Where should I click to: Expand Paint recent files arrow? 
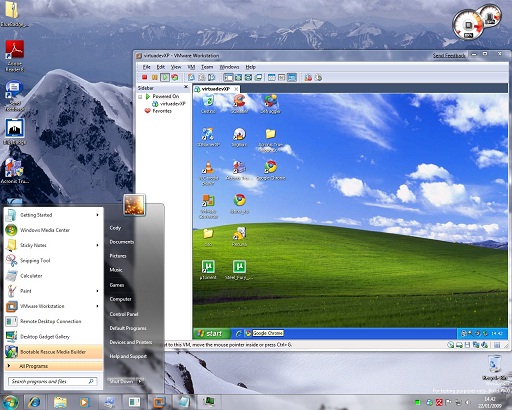(97, 291)
